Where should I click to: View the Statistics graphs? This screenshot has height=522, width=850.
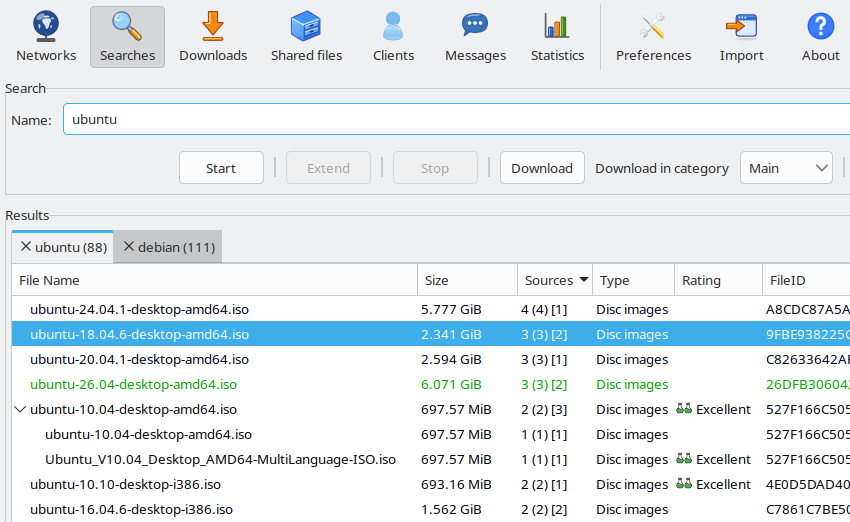(557, 37)
